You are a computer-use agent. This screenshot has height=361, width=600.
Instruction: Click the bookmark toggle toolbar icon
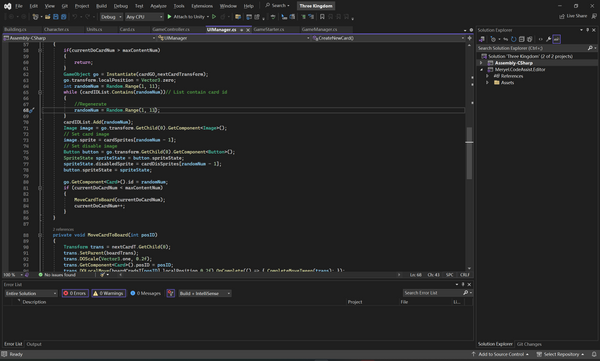pyautogui.click(x=322, y=17)
